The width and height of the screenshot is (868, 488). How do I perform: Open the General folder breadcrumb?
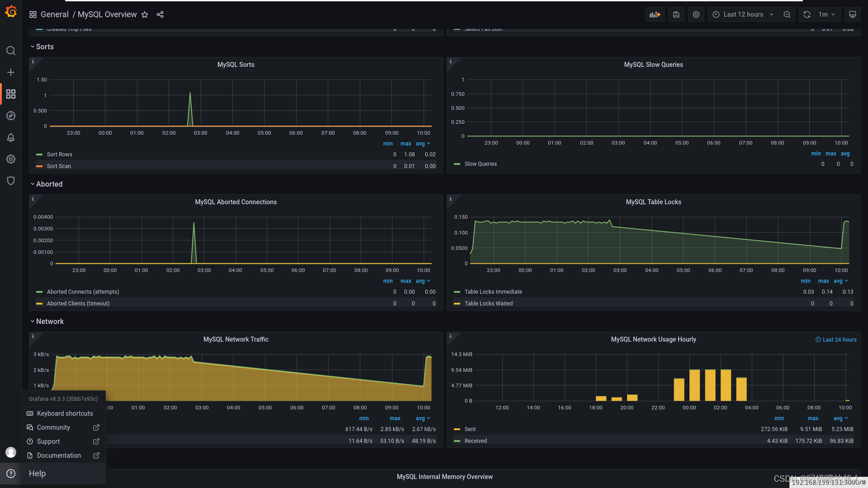55,14
